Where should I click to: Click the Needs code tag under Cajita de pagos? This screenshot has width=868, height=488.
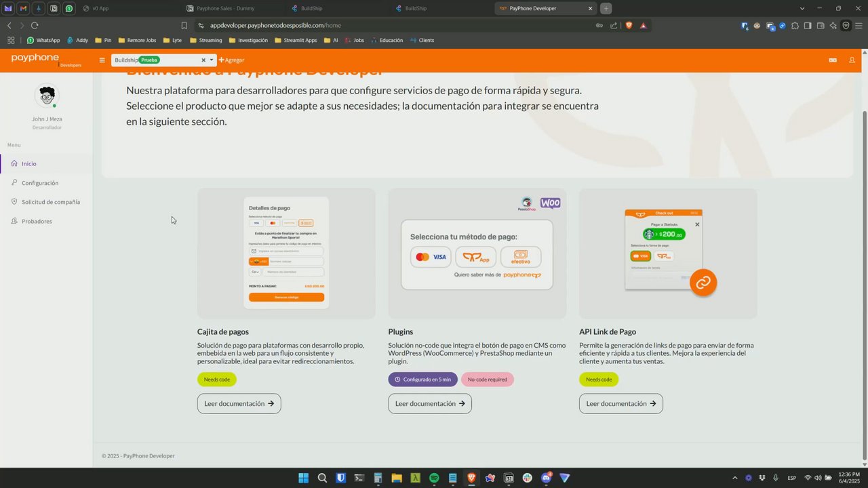point(217,380)
